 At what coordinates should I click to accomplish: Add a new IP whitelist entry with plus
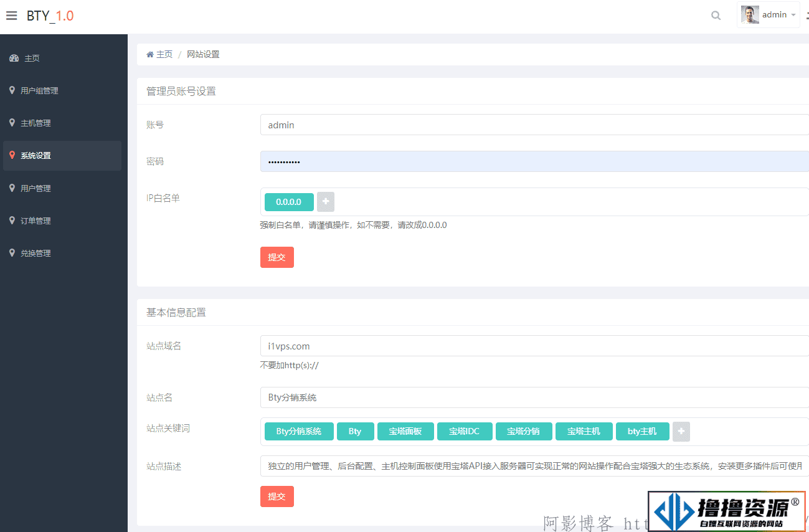coord(326,202)
